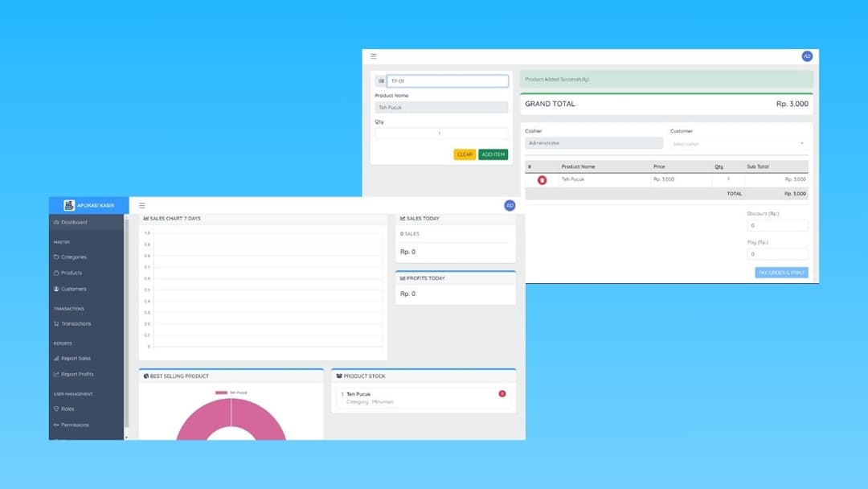Expand the Customer select dropdown
The width and height of the screenshot is (868, 489).
[739, 144]
